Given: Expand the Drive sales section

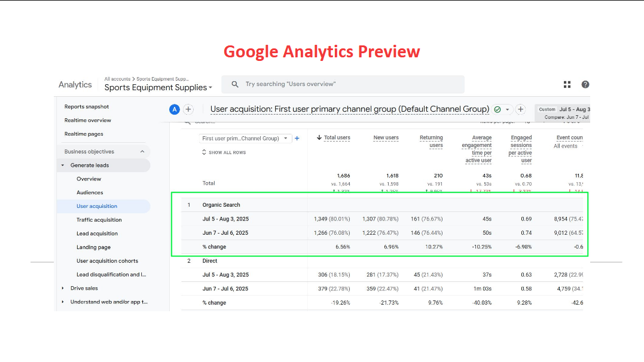Looking at the screenshot, I should click(x=63, y=289).
